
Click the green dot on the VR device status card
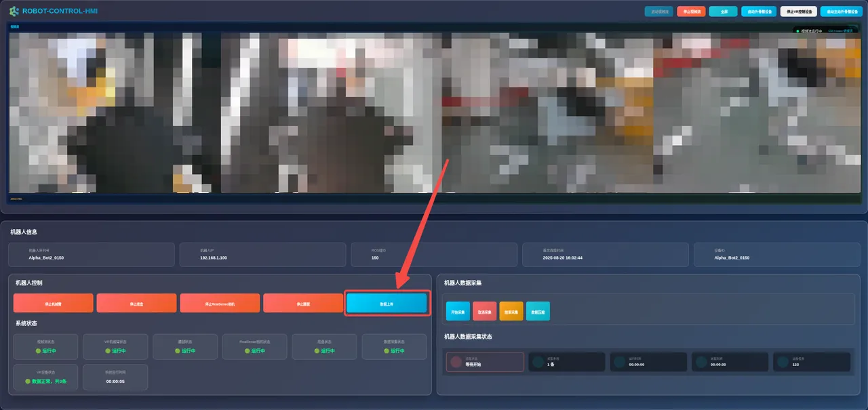(28, 382)
